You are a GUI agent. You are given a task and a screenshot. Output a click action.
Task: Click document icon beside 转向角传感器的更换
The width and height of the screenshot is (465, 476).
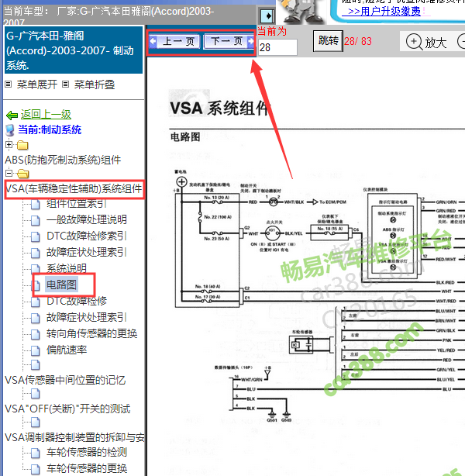[36, 334]
